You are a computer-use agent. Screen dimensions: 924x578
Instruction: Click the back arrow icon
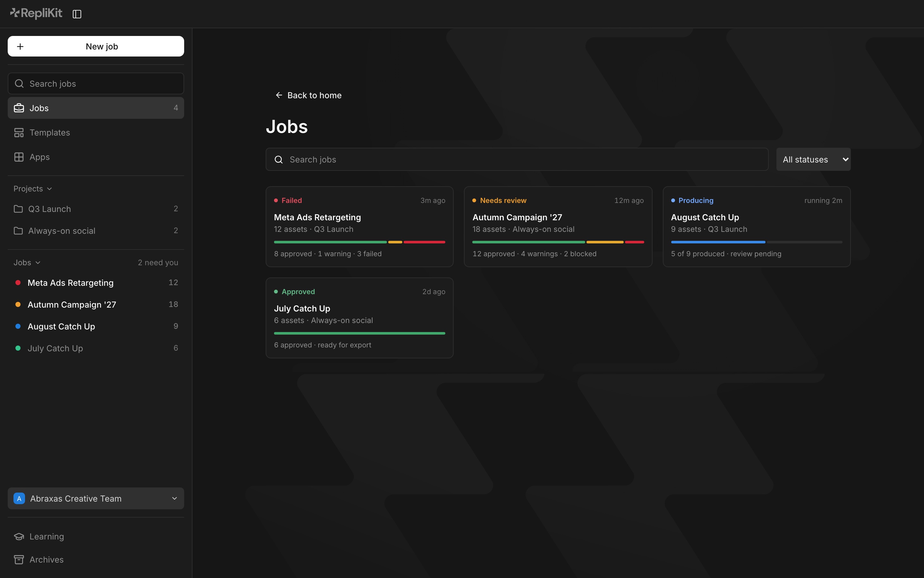tap(279, 95)
